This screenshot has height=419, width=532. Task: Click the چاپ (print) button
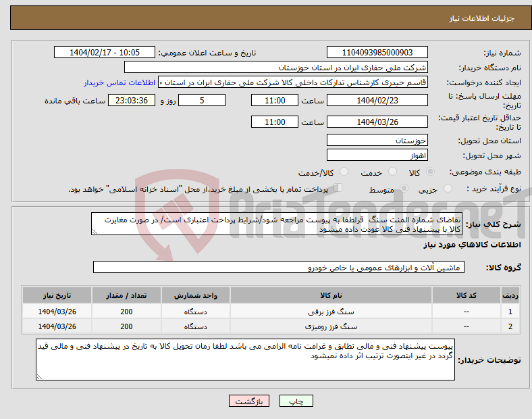pyautogui.click(x=296, y=401)
